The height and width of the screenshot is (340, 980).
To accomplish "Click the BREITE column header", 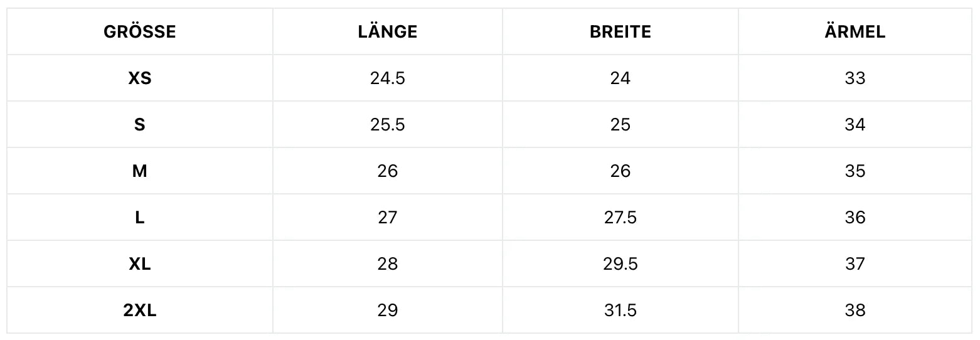I will click(x=620, y=32).
